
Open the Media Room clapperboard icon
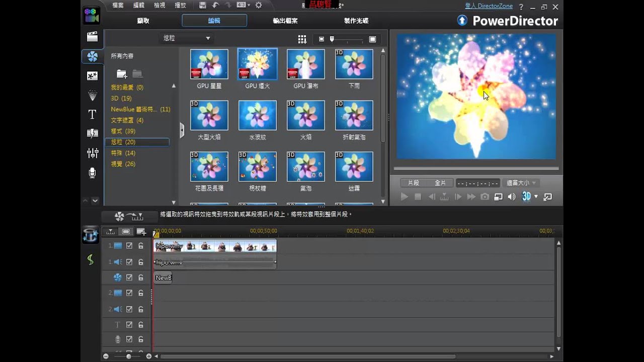point(92,37)
